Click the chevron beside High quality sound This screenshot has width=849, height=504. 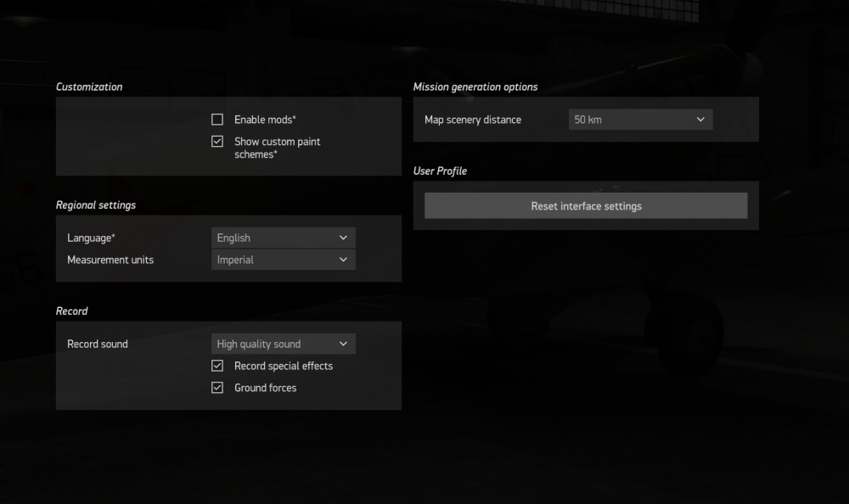pos(343,344)
